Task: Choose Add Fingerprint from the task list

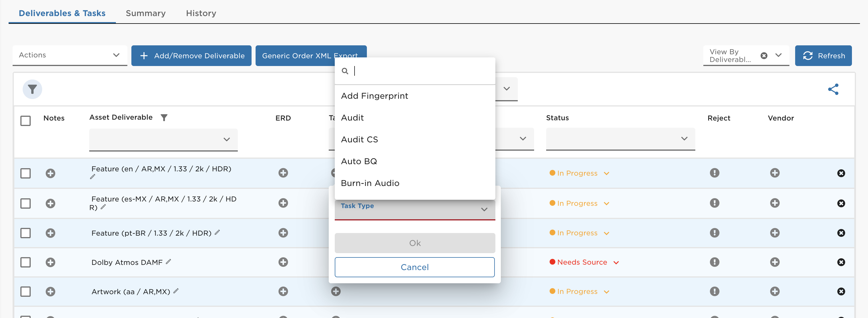Action: pyautogui.click(x=415, y=96)
